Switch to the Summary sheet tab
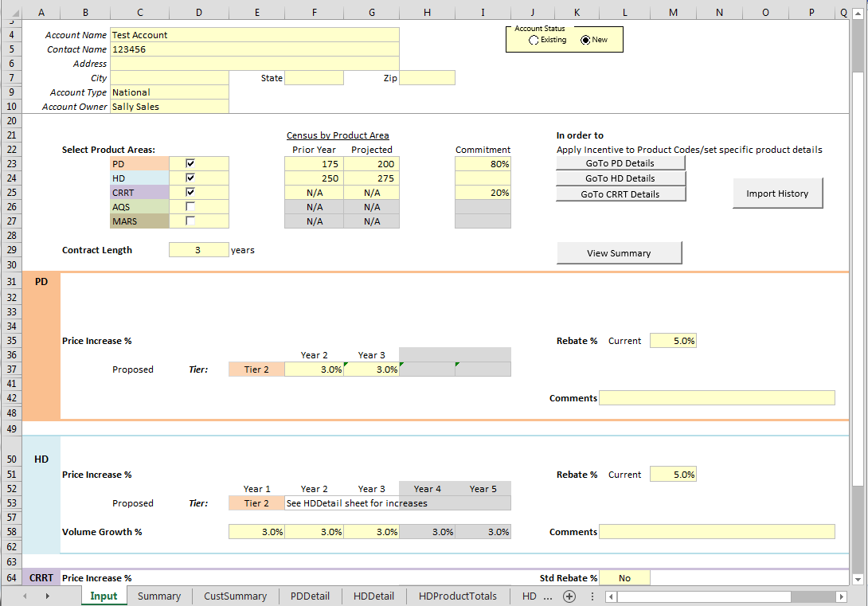Viewport: 868px width, 606px height. (x=159, y=596)
